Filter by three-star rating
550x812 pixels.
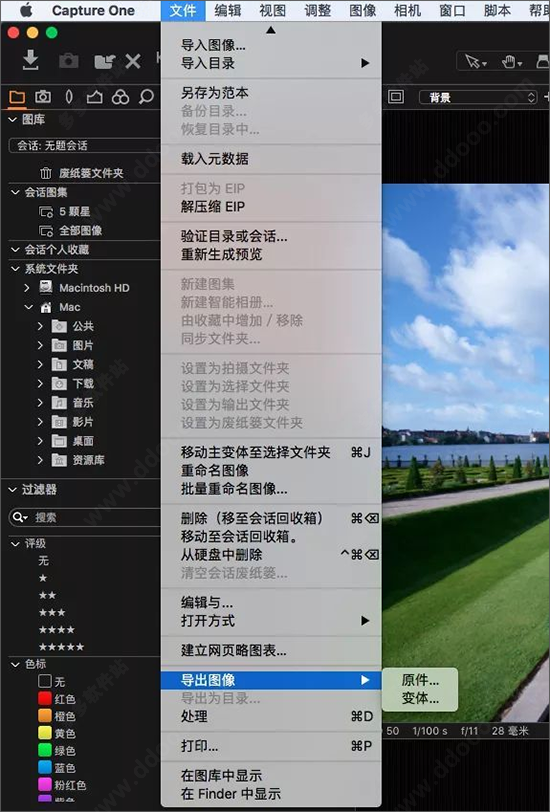click(x=52, y=613)
